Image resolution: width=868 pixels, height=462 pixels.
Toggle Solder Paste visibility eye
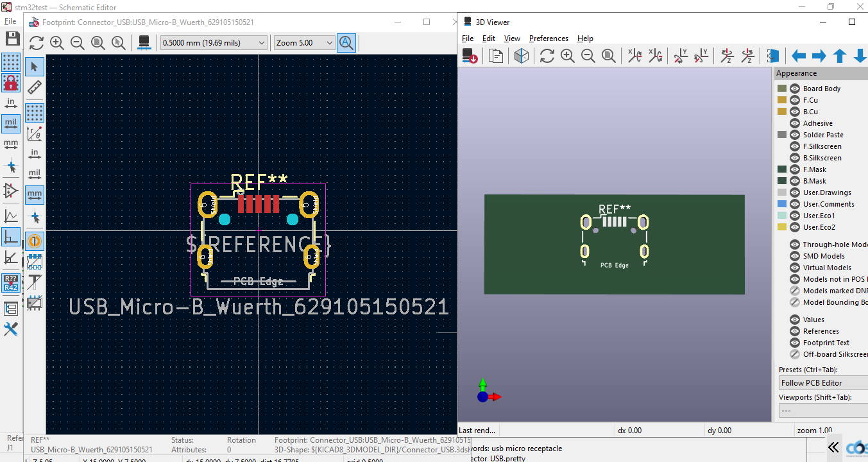(795, 135)
